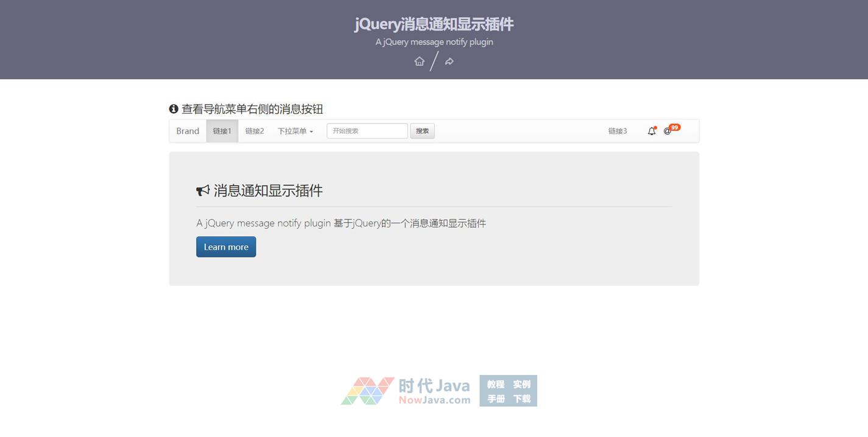Click the Learn more button
Image resolution: width=868 pixels, height=437 pixels.
[x=226, y=247]
